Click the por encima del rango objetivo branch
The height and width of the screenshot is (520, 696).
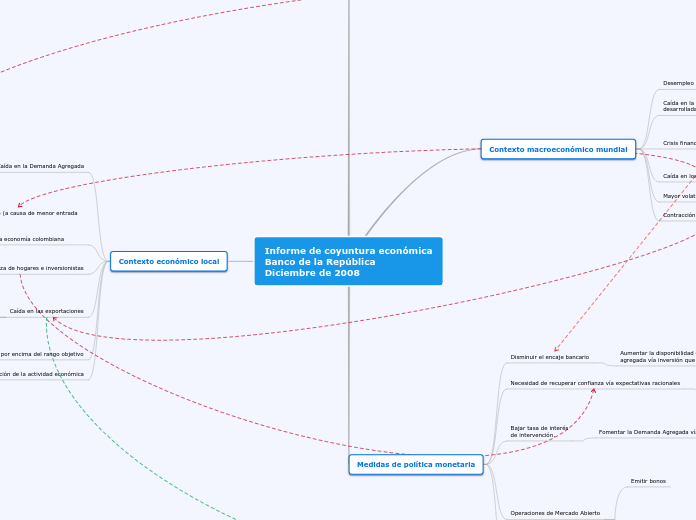pos(42,354)
